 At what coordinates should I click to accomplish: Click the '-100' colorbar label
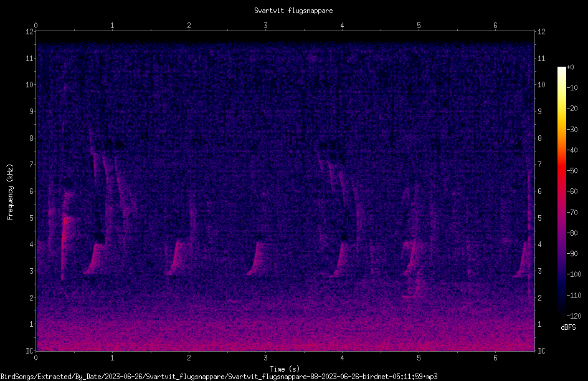(574, 274)
